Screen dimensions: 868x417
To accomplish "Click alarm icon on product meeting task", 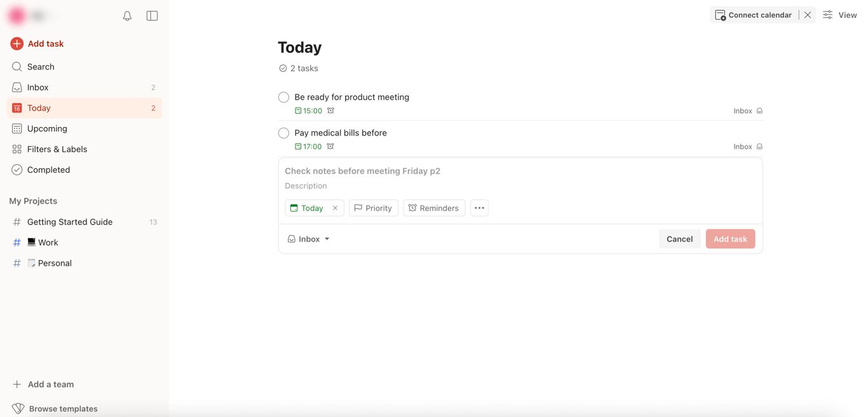I will [330, 111].
